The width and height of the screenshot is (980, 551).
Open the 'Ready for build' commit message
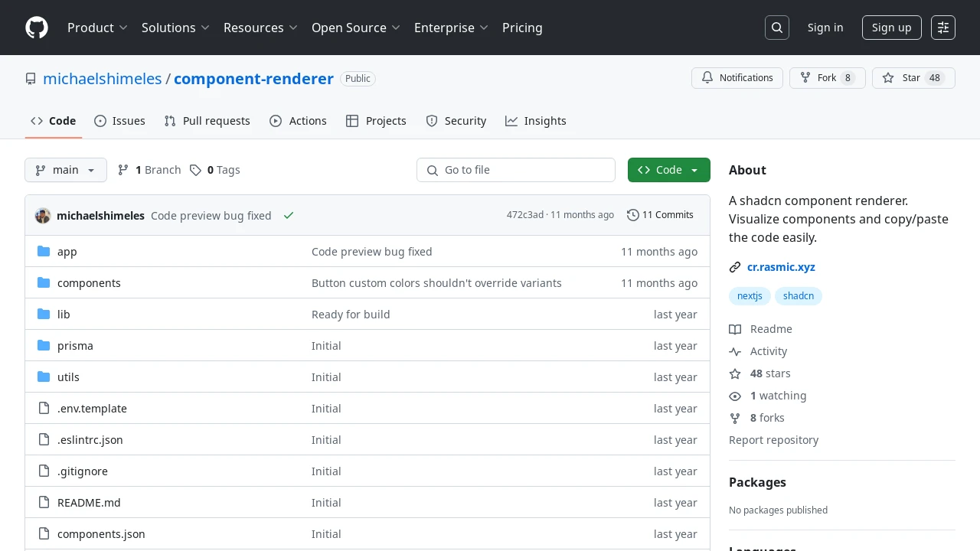click(351, 315)
